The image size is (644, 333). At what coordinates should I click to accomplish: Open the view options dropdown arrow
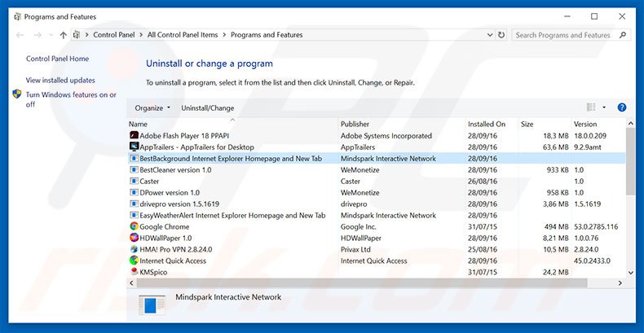(604, 107)
